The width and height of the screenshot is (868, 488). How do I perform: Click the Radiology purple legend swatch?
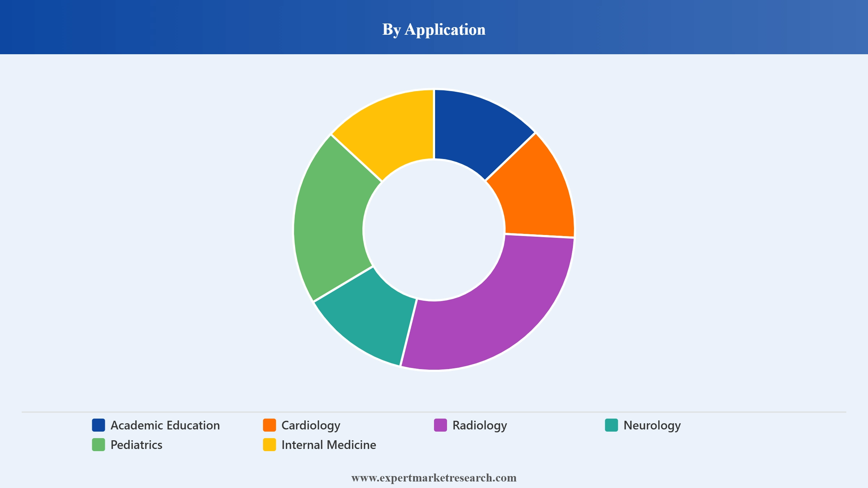tap(441, 425)
